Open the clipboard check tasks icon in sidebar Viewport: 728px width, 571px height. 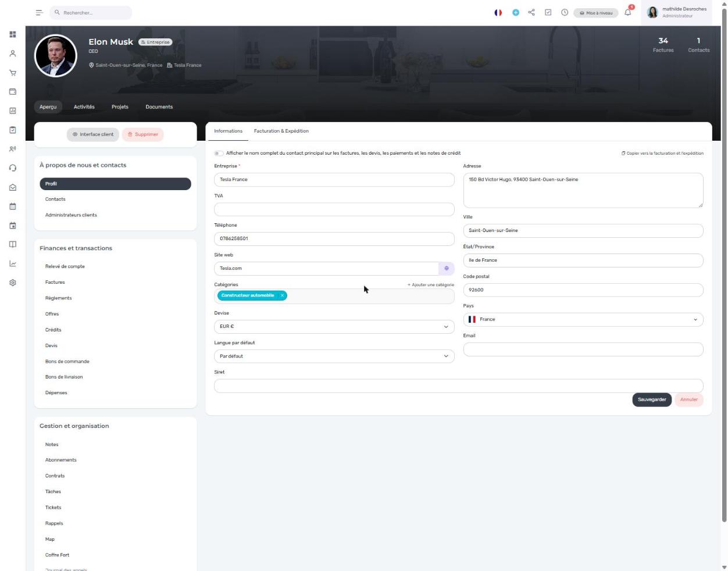click(13, 130)
